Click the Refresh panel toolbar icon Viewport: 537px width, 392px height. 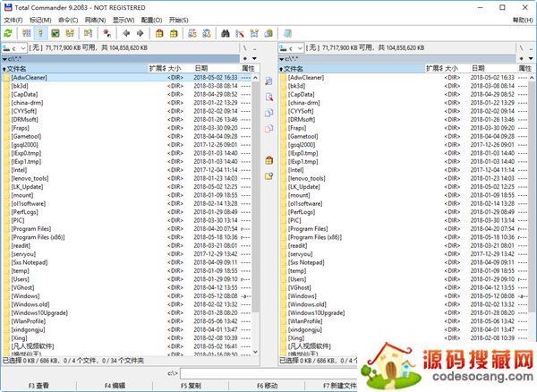pos(8,33)
